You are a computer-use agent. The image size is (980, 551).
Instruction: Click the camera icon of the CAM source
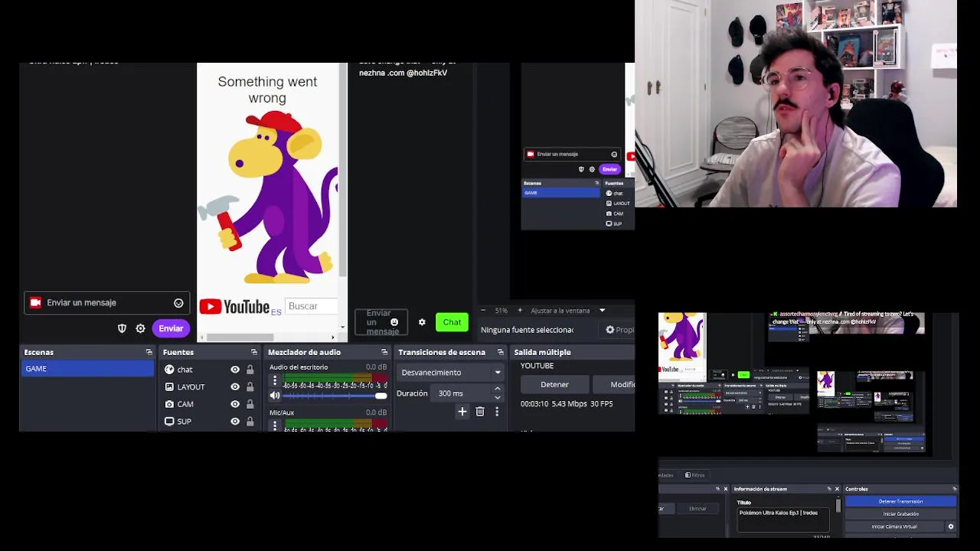tap(169, 404)
